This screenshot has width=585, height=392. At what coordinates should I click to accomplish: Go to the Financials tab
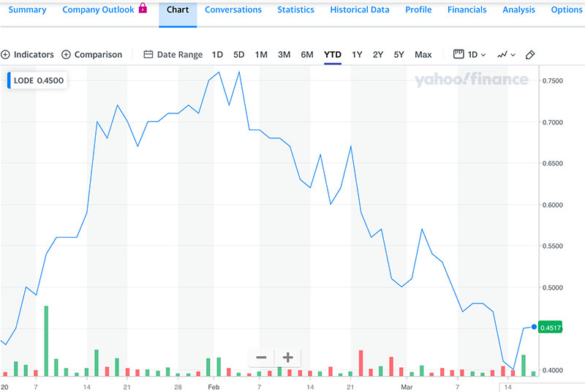tap(467, 10)
